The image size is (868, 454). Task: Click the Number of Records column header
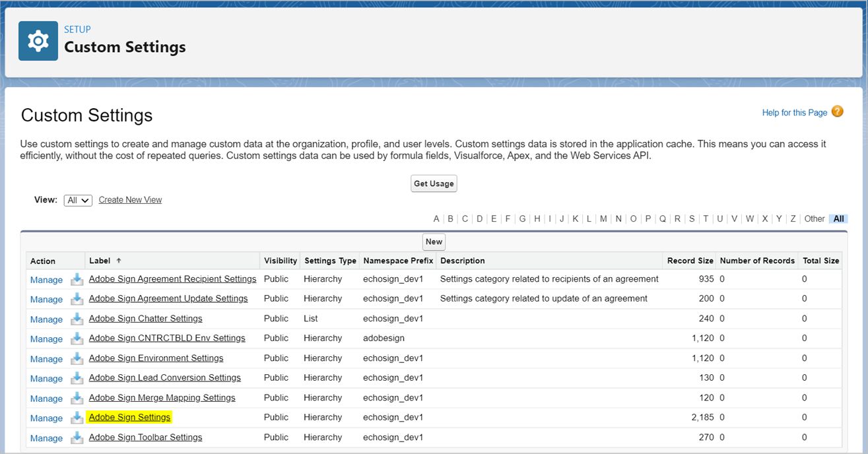(x=757, y=261)
